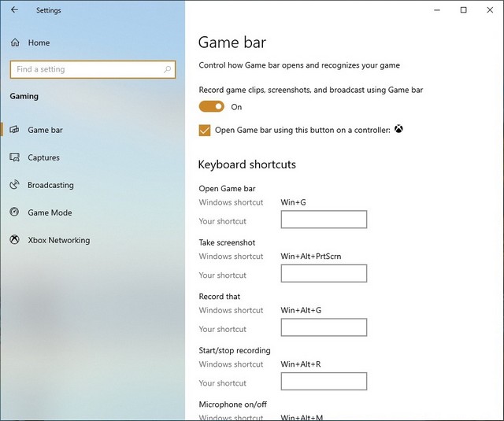The height and width of the screenshot is (421, 504).
Task: Click the Settings title text
Action: (49, 10)
